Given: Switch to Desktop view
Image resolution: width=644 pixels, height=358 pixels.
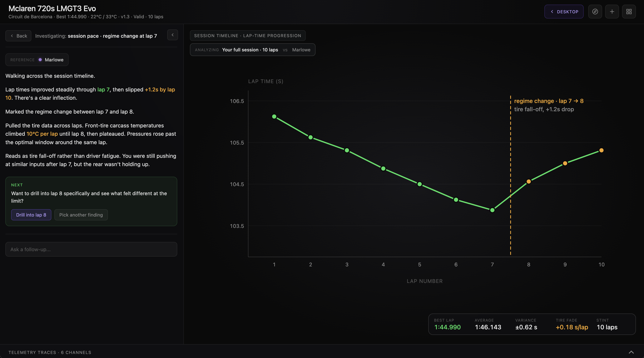Looking at the screenshot, I should [x=564, y=12].
